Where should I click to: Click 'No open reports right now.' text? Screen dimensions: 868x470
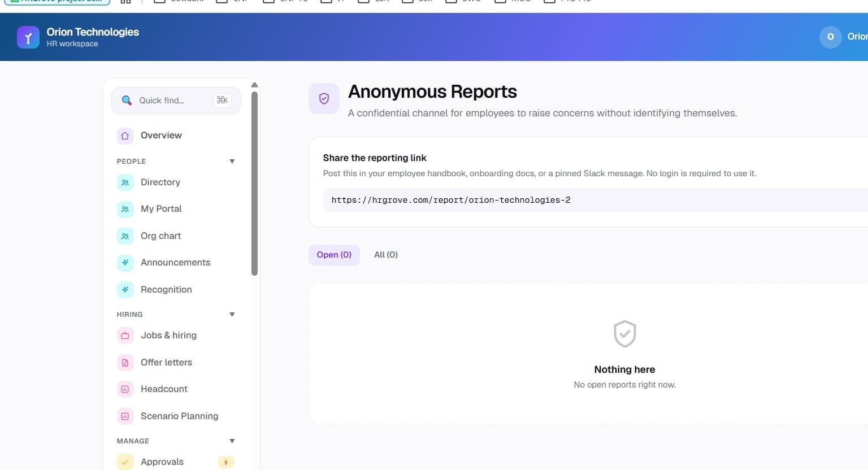coord(624,385)
